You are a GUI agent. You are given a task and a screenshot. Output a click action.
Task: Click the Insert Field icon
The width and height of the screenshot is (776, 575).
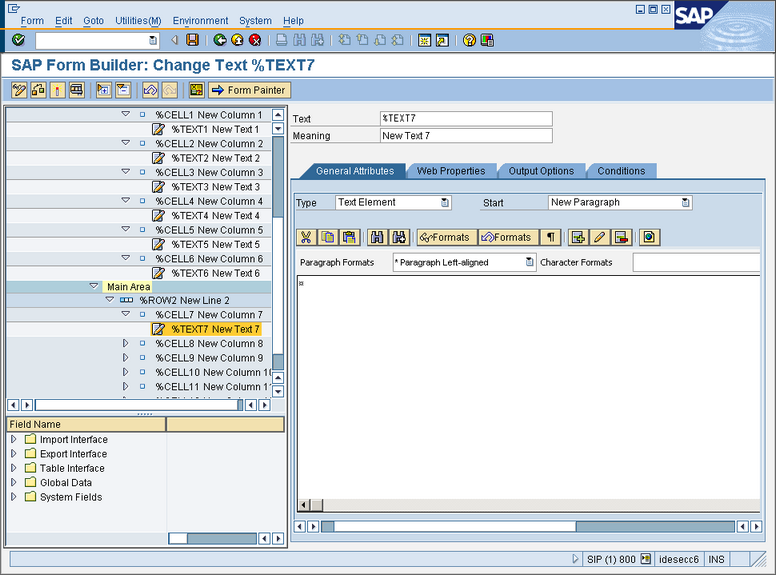pos(578,238)
